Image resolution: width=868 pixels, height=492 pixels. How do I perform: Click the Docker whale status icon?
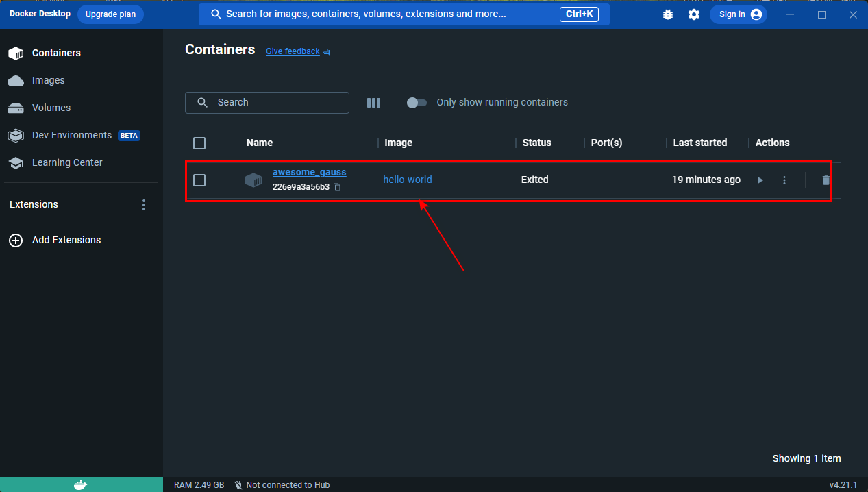[x=81, y=485]
